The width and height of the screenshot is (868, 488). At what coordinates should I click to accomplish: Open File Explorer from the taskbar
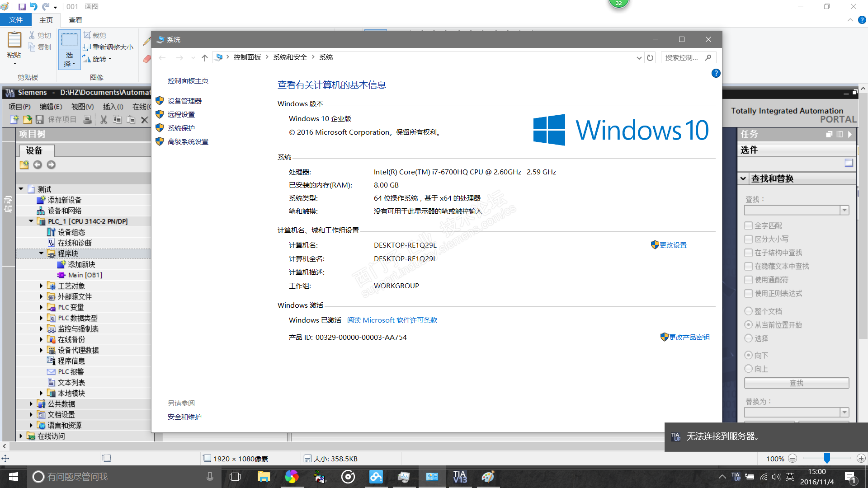[x=264, y=477]
